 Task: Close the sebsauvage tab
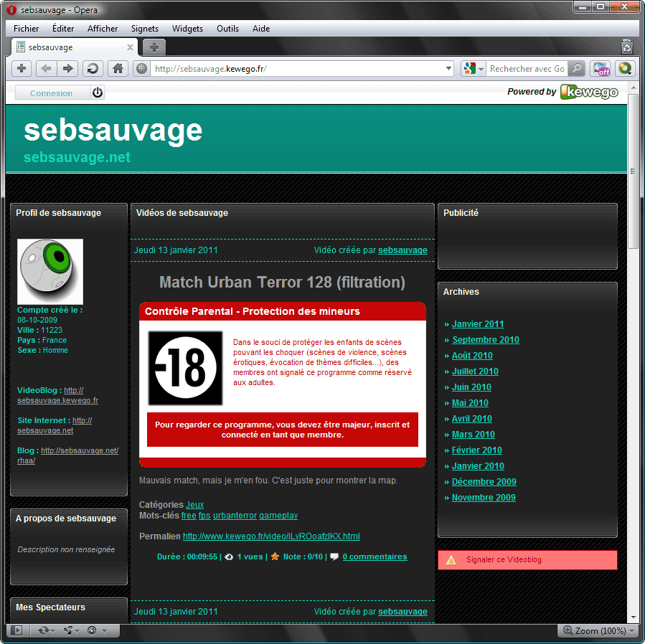tap(130, 47)
